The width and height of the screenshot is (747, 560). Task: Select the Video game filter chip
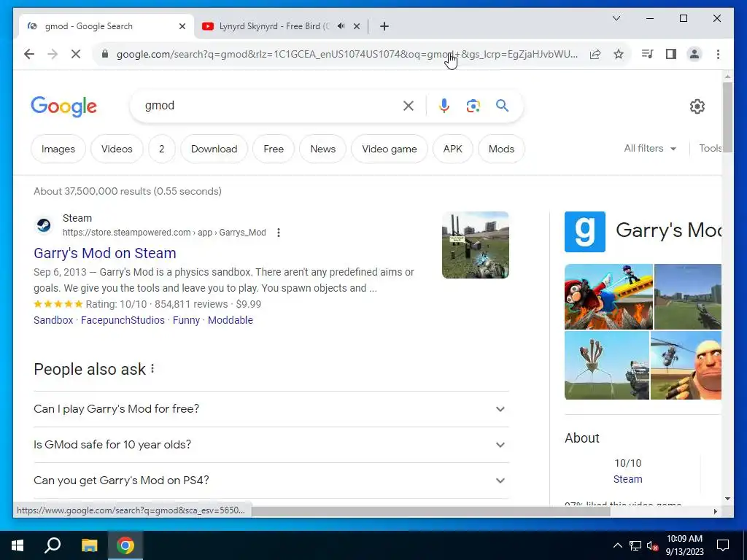pos(390,149)
